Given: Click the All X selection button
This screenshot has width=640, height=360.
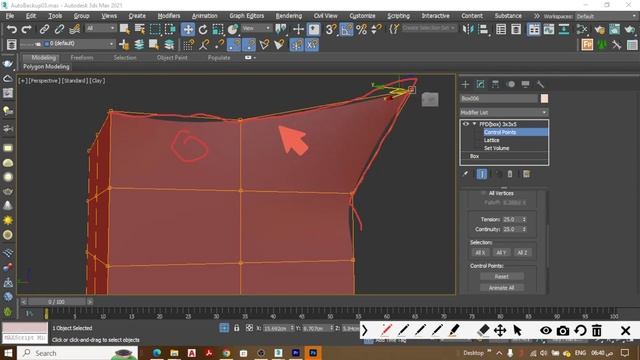Looking at the screenshot, I should [480, 253].
